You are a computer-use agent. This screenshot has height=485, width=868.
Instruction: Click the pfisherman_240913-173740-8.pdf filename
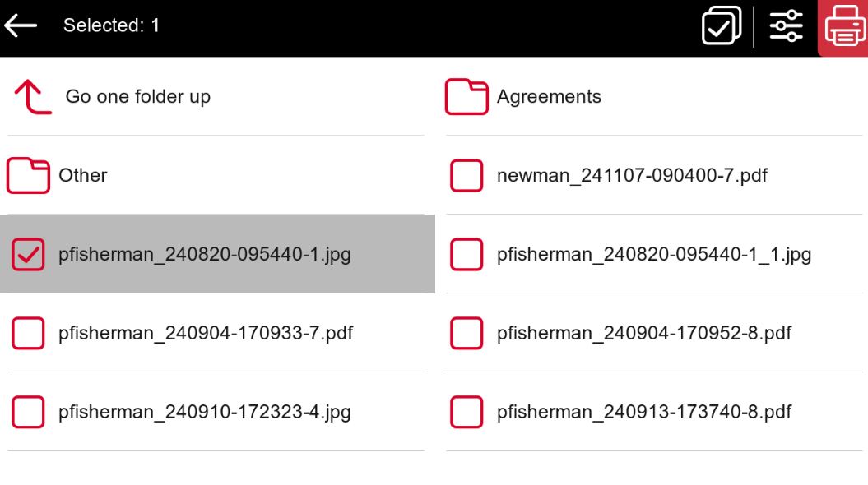click(x=644, y=412)
